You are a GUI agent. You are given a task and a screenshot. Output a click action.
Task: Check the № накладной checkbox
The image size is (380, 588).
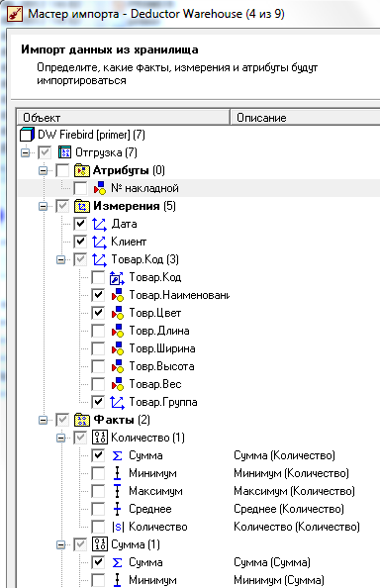coord(80,188)
